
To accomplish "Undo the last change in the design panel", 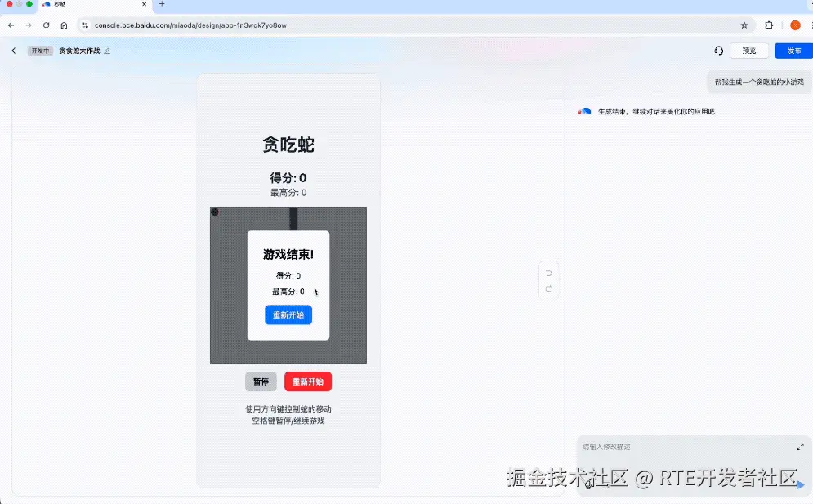I will pos(548,273).
